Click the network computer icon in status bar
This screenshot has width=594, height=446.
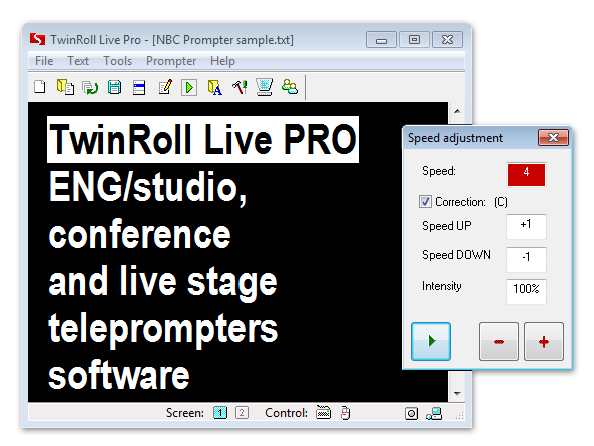(x=434, y=413)
